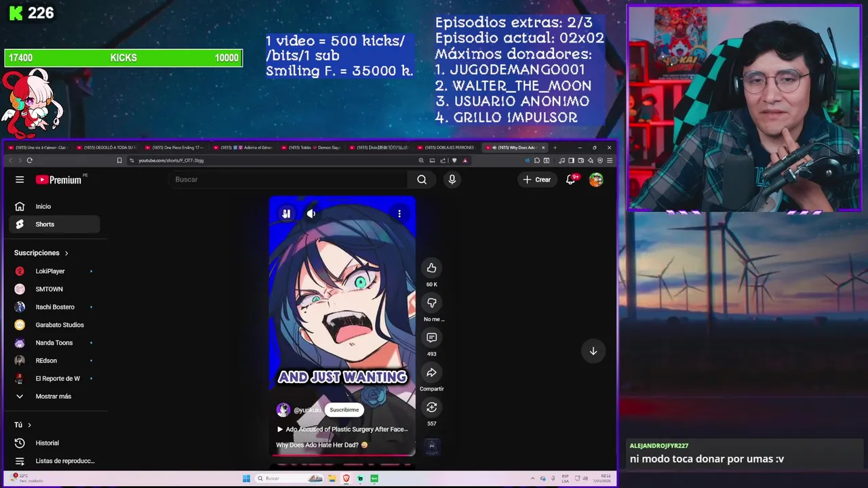Screen dimensions: 868x488
Task: Open Inicio in the sidebar
Action: [54, 207]
